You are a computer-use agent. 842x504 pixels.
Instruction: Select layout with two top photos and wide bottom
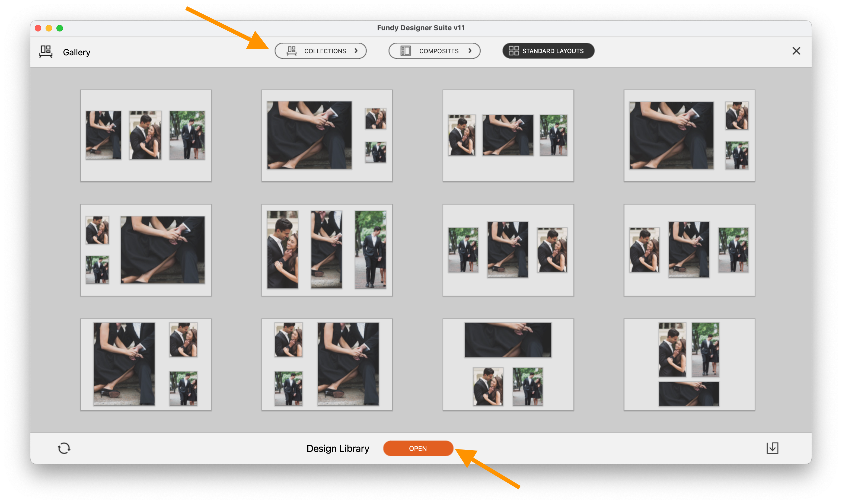click(x=689, y=364)
